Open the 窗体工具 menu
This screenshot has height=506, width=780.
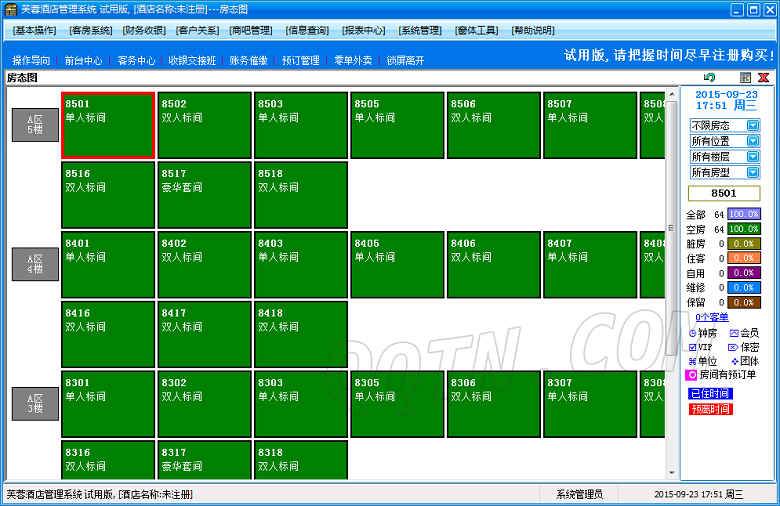(x=477, y=30)
